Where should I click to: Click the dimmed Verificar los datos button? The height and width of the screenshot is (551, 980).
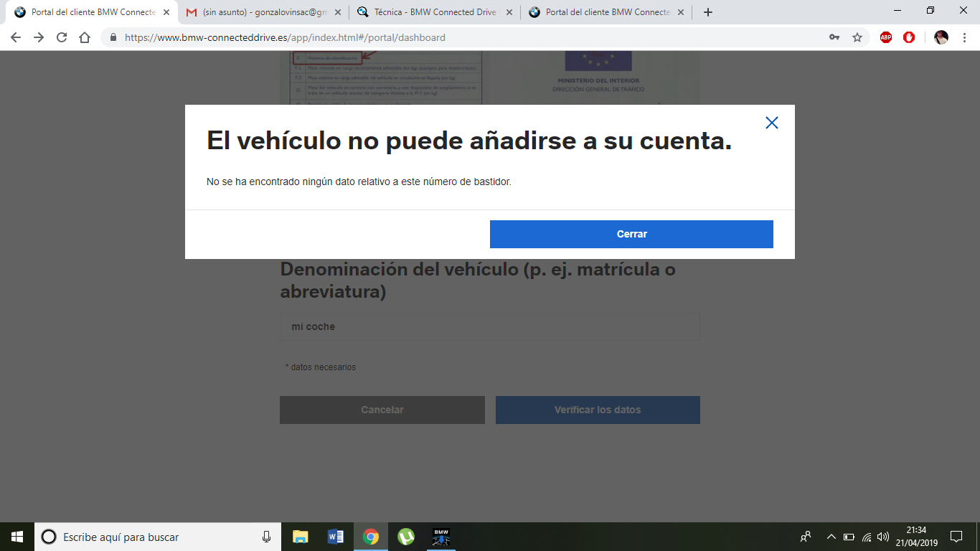(598, 410)
